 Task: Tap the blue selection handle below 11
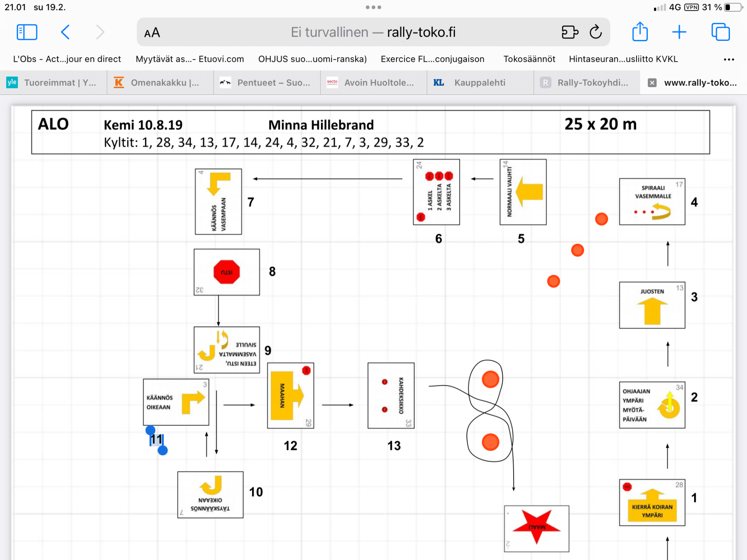[163, 451]
